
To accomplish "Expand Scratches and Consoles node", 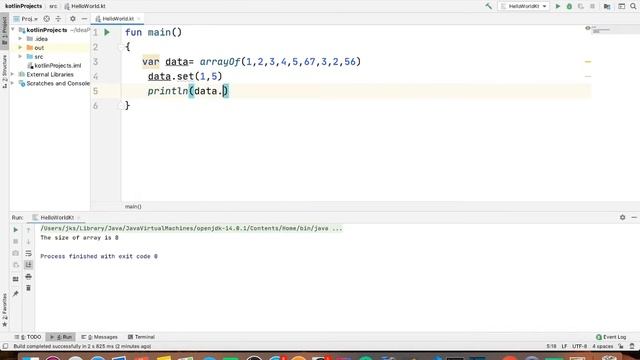I will point(13,83).
